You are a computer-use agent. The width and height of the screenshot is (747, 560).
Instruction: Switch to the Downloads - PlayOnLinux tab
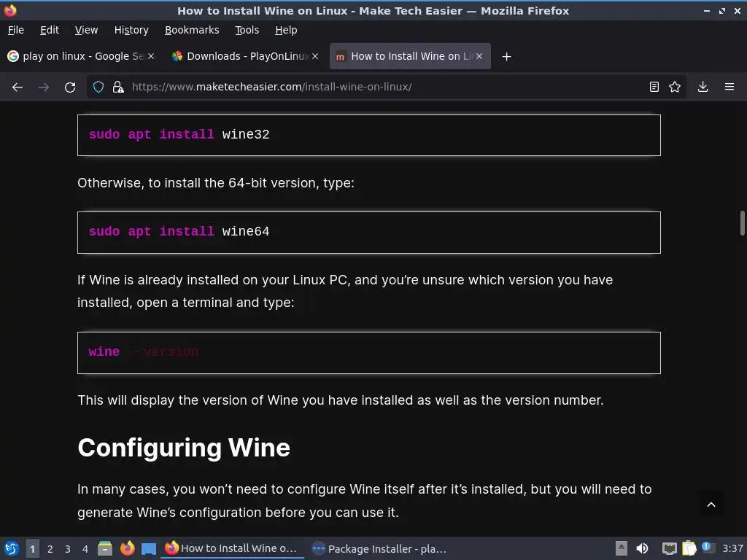(x=245, y=56)
